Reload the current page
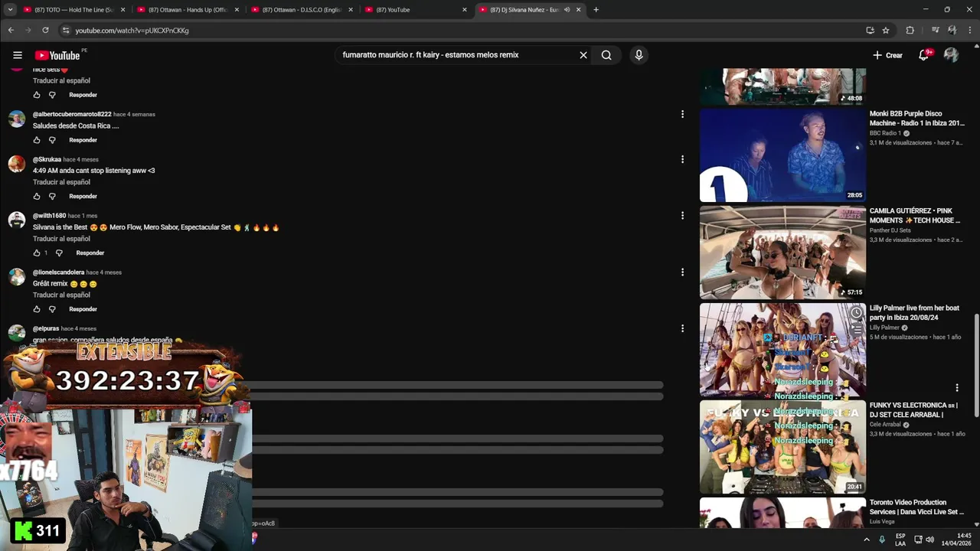This screenshot has width=980, height=551. (46, 31)
